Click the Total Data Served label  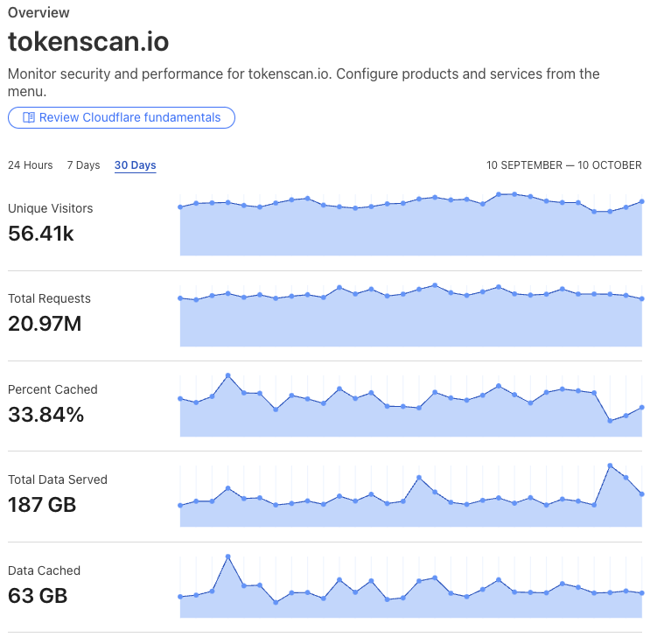(58, 479)
